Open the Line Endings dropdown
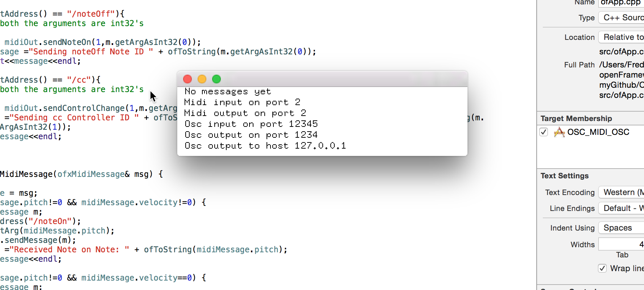This screenshot has height=290, width=644. 621,208
